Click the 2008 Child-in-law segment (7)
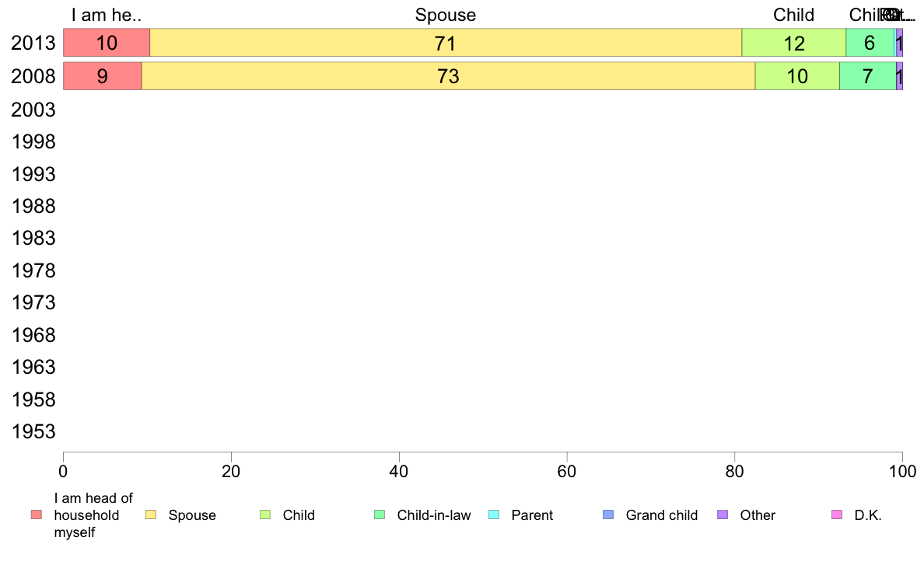The width and height of the screenshot is (924, 572). [867, 76]
